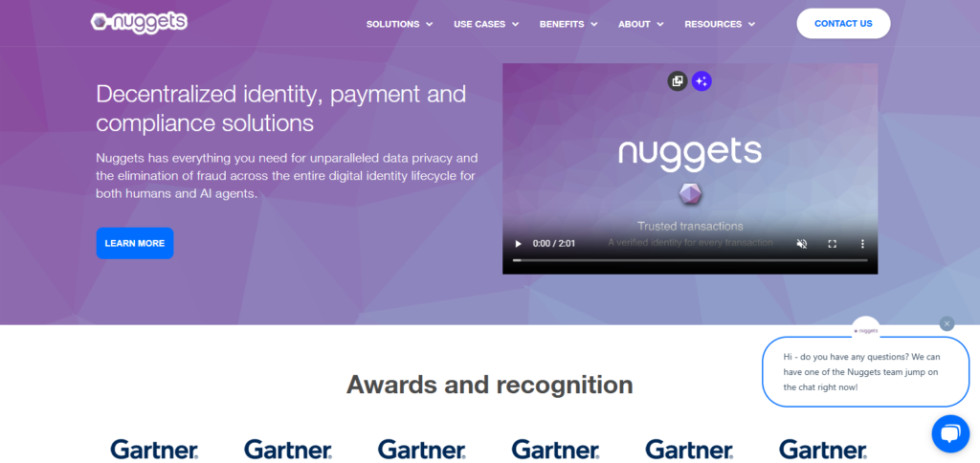Image resolution: width=980 pixels, height=463 pixels.
Task: Expand the RESOURCES chevron arrow
Action: pyautogui.click(x=751, y=24)
